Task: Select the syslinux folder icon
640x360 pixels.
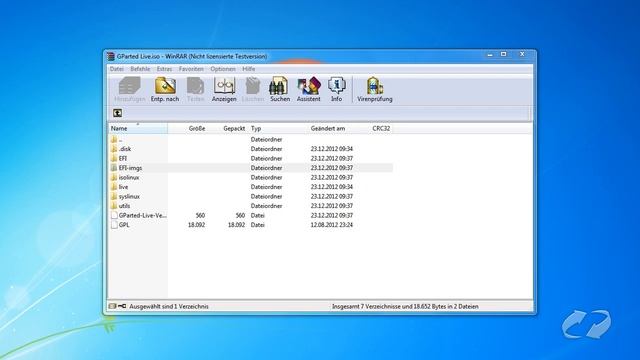Action: click(x=114, y=196)
